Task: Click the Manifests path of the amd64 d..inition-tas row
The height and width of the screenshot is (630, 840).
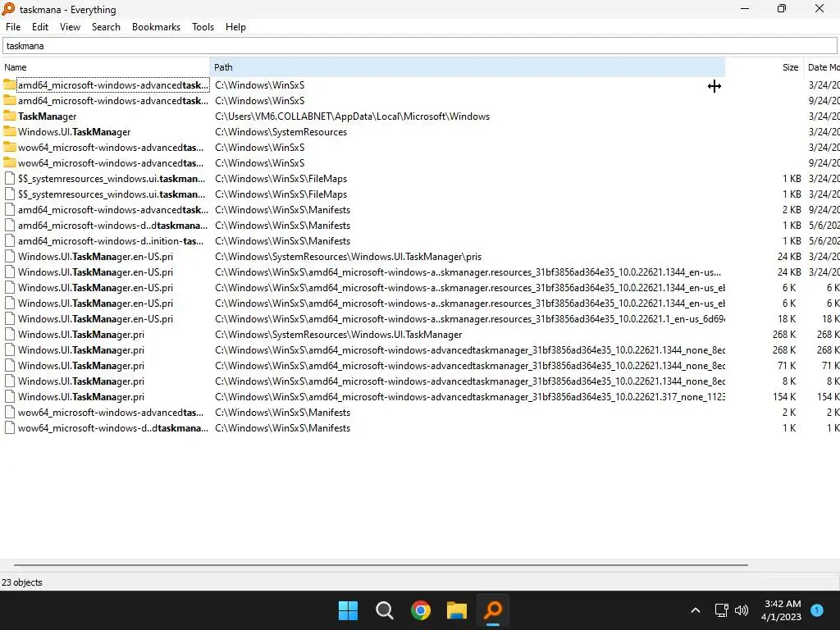Action: [x=283, y=241]
